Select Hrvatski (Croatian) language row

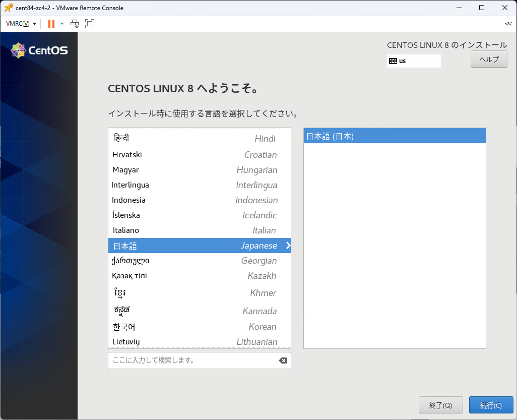point(200,155)
